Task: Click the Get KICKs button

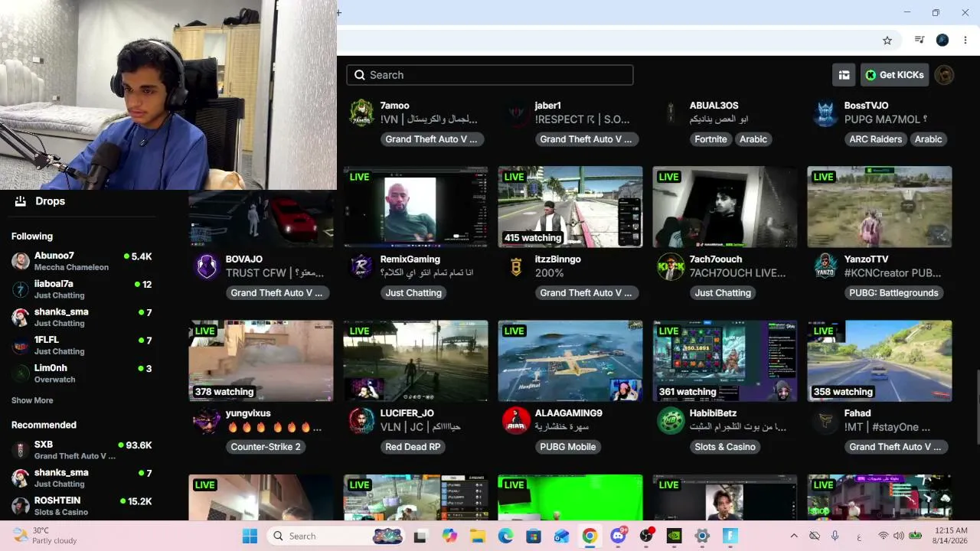Action: 894,75
